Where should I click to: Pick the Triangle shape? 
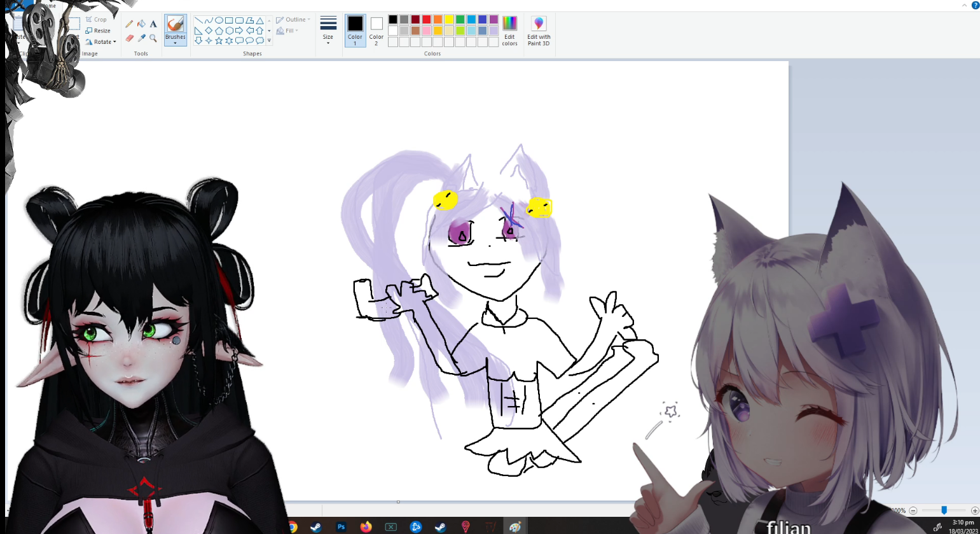259,20
